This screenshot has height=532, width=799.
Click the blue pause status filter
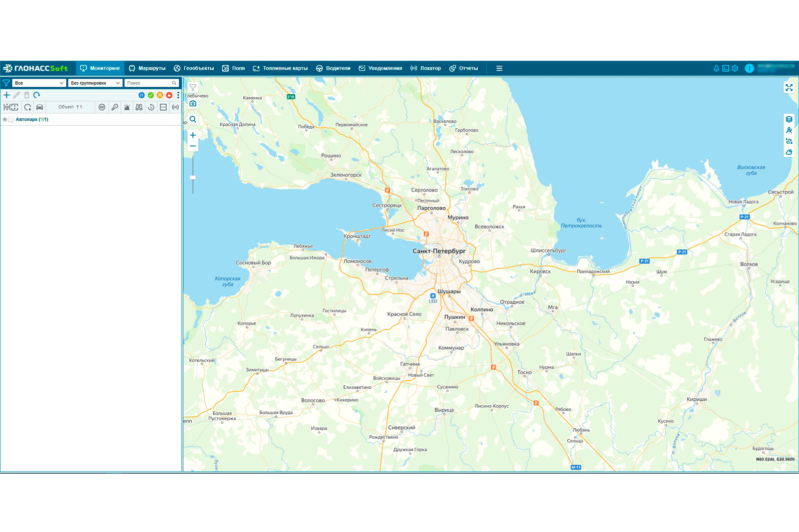click(141, 95)
